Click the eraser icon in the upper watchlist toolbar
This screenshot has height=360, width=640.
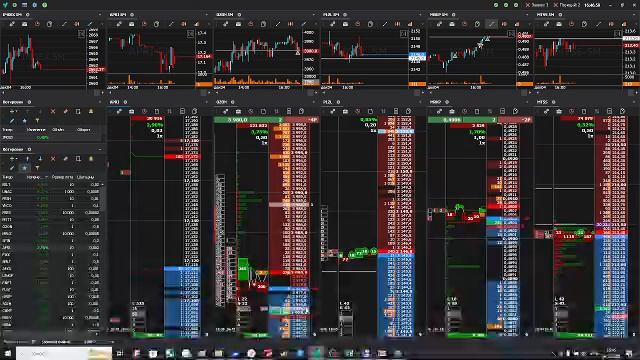click(x=65, y=111)
